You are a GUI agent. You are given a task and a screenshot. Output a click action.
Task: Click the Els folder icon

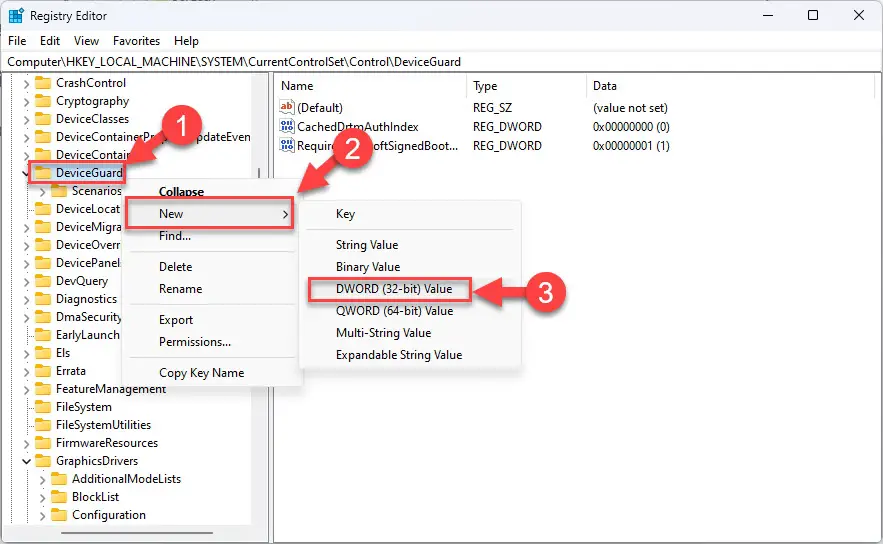43,353
